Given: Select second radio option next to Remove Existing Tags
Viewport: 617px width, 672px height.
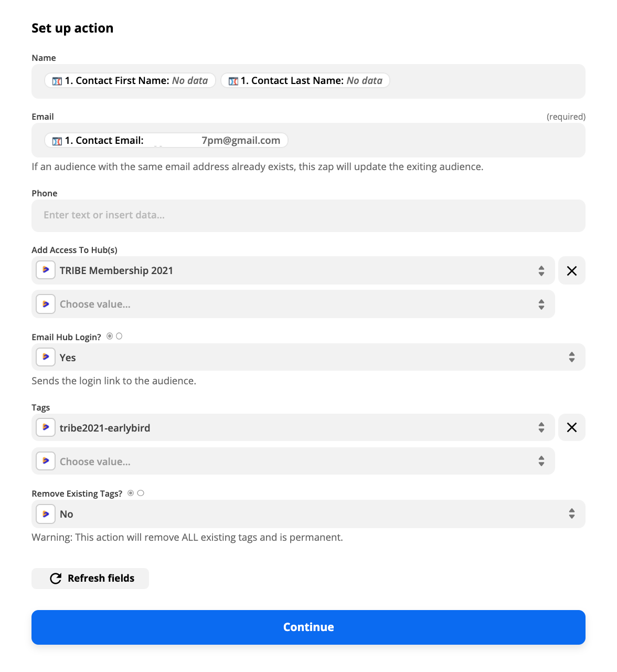Looking at the screenshot, I should [x=141, y=493].
